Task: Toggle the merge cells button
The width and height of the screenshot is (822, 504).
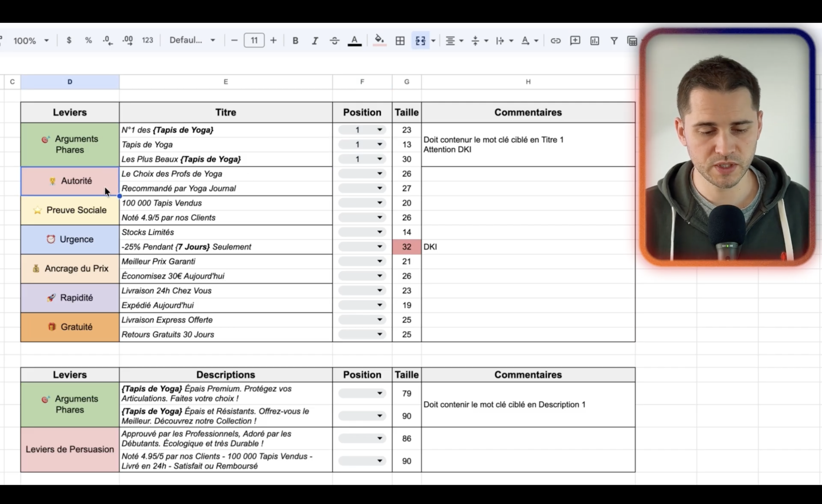Action: (x=420, y=41)
